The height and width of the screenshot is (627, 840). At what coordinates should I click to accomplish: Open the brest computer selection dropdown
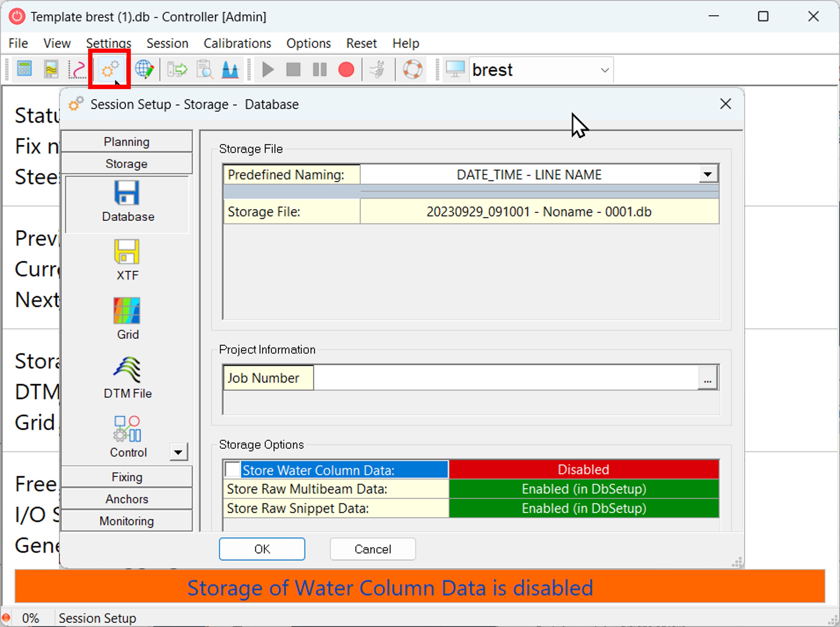[x=605, y=70]
